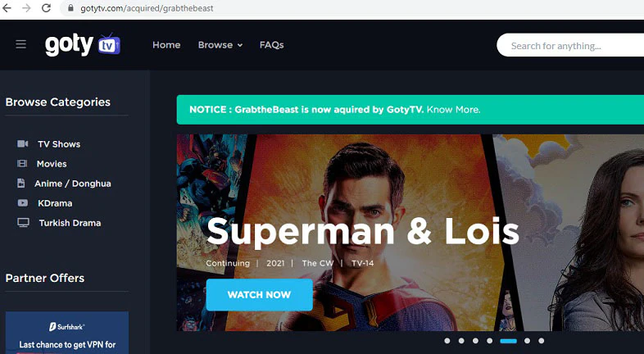Click the padlock icon in the address bar
The height and width of the screenshot is (354, 644).
pos(71,8)
